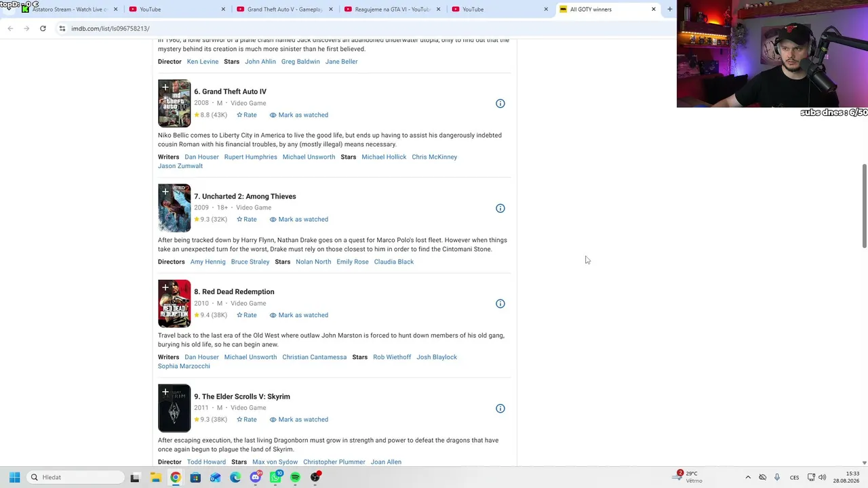Open info for Grand Theft Auto IV
Viewport: 868px width, 488px height.
click(500, 104)
